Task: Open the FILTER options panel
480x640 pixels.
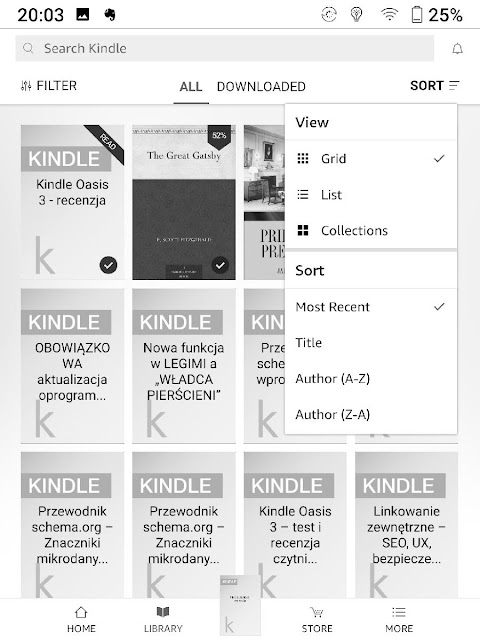Action: point(49,86)
